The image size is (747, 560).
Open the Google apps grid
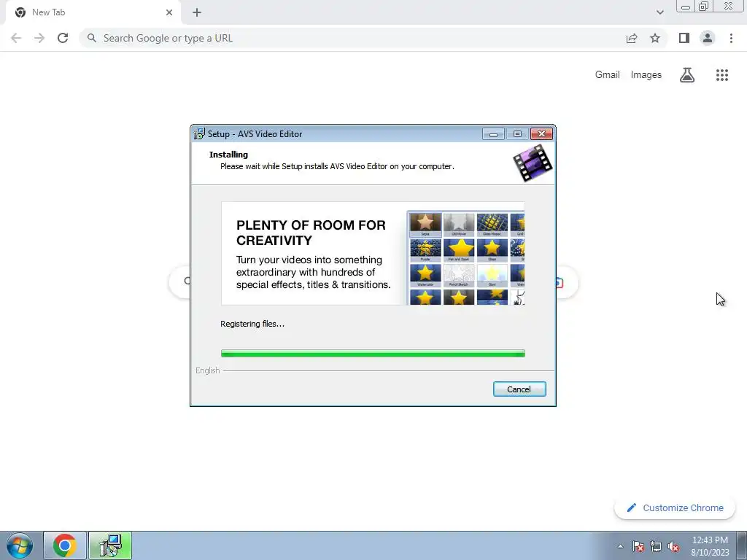(x=722, y=75)
